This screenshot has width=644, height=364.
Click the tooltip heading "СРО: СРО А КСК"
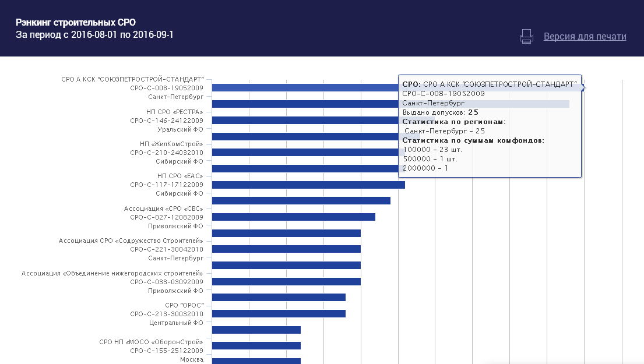490,84
